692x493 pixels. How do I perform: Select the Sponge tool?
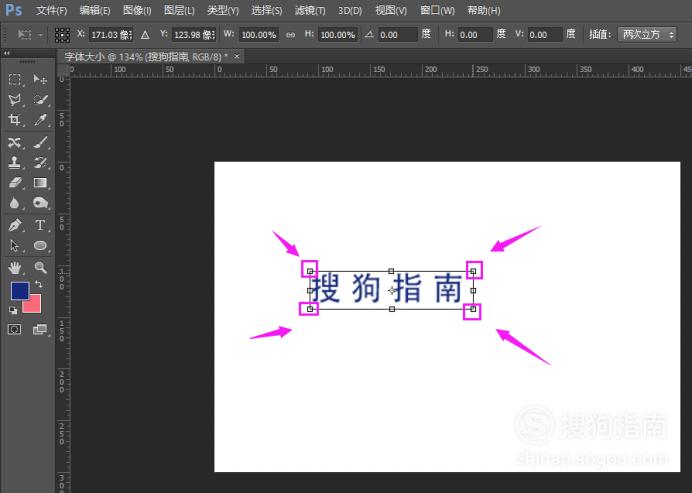coord(40,203)
